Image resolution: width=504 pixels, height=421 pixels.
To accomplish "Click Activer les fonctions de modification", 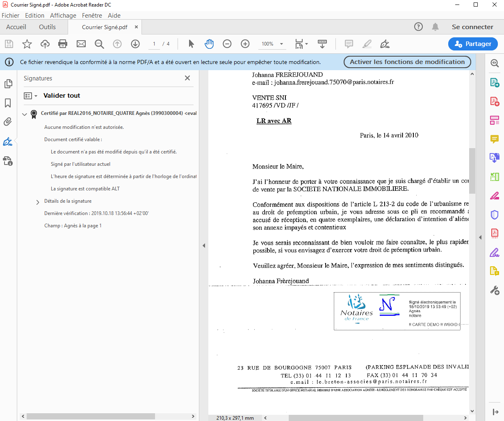I will (x=407, y=62).
